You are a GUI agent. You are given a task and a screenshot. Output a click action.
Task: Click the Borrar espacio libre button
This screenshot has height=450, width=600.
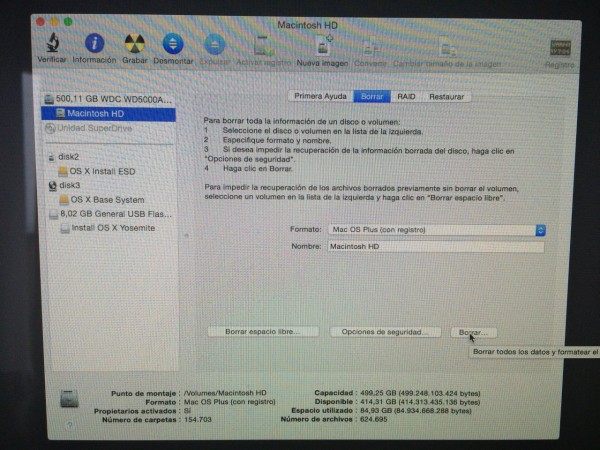coord(263,332)
